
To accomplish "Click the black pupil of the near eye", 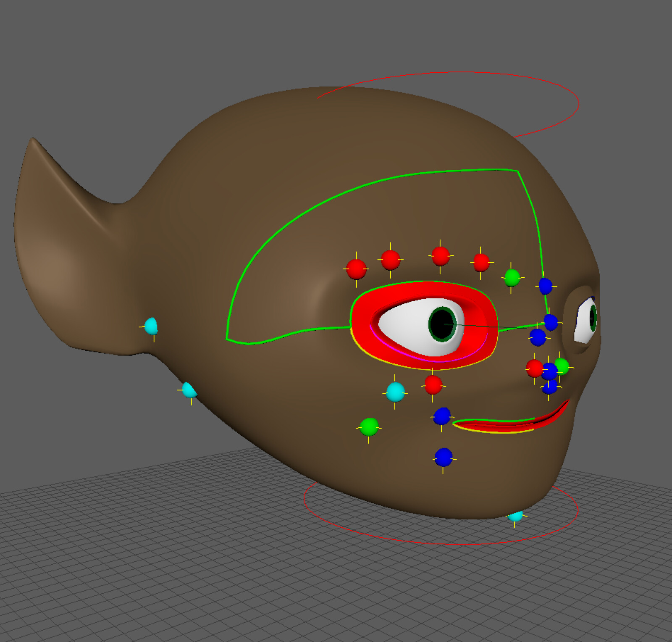I will click(x=442, y=324).
